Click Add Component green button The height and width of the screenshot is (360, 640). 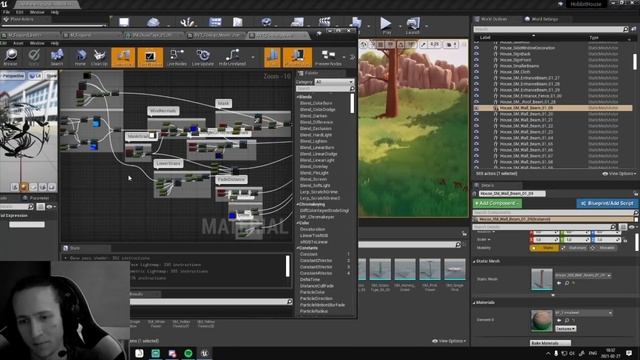(x=497, y=203)
